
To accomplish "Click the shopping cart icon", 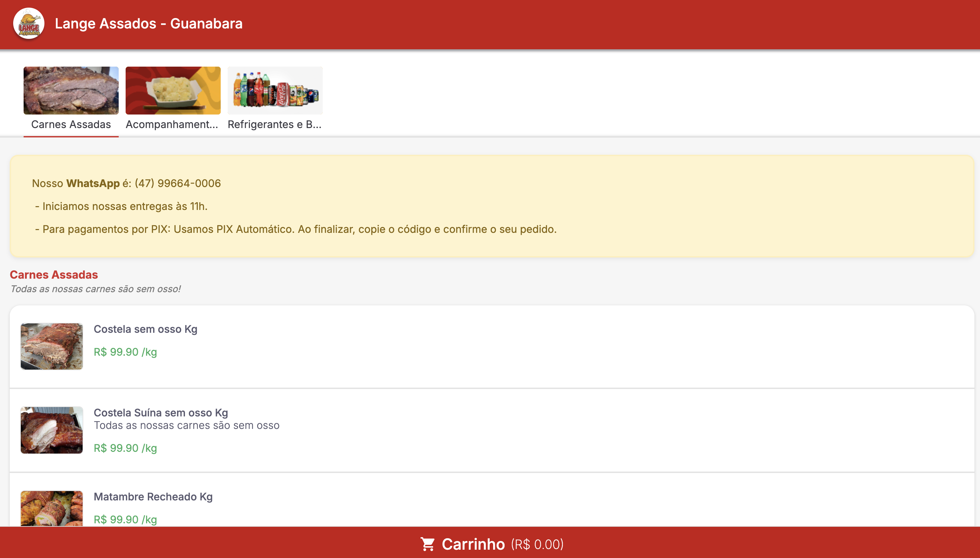I will pos(427,544).
